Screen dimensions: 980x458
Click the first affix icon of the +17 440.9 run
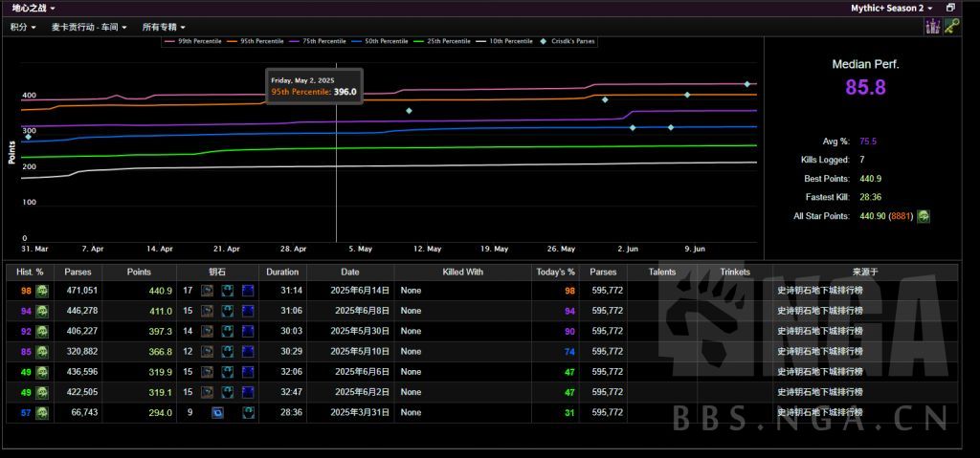tap(207, 291)
